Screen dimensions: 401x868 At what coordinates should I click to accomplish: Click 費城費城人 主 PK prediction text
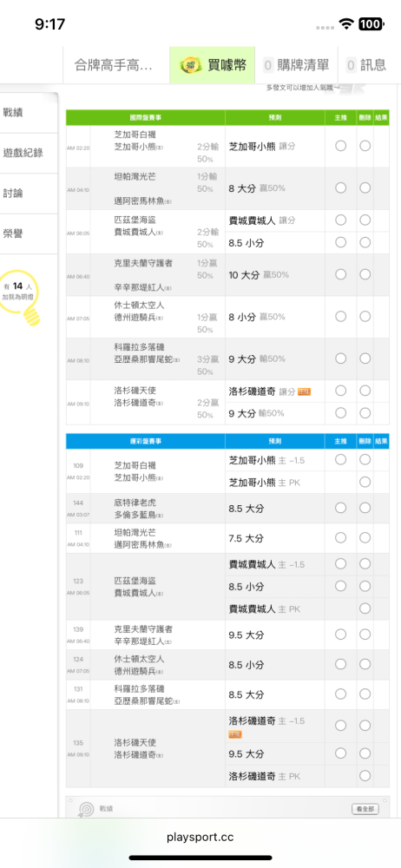[264, 609]
